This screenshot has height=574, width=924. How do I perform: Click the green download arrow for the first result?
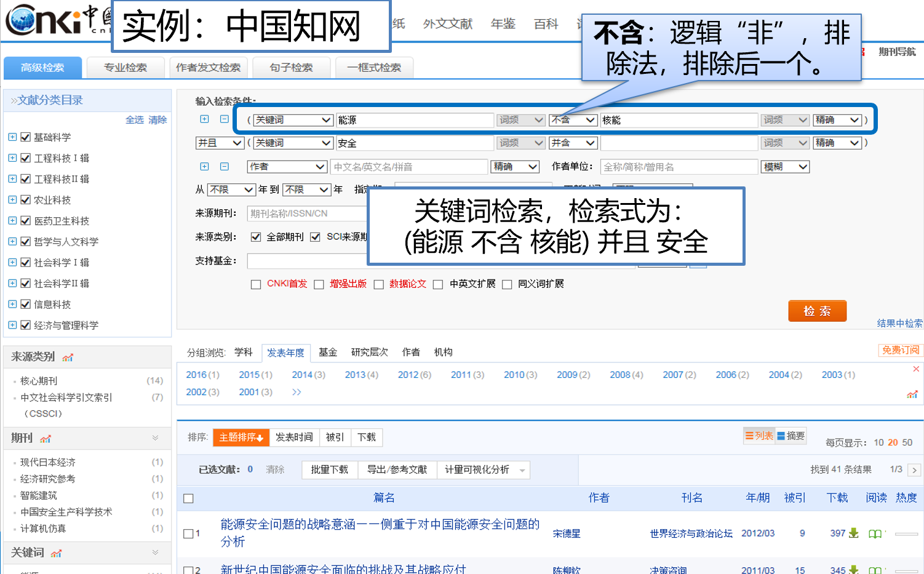point(853,533)
